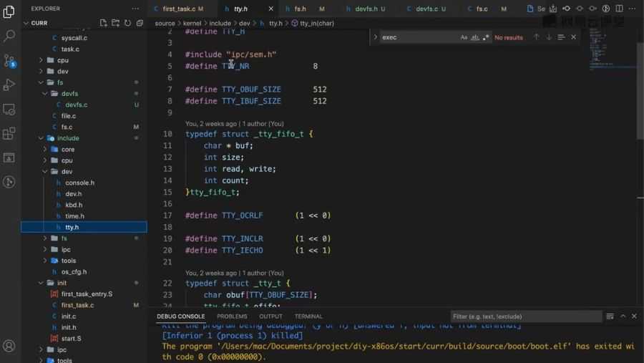Open Explorer more actions ellipsis
Screen dimensions: 644x363
click(x=135, y=9)
